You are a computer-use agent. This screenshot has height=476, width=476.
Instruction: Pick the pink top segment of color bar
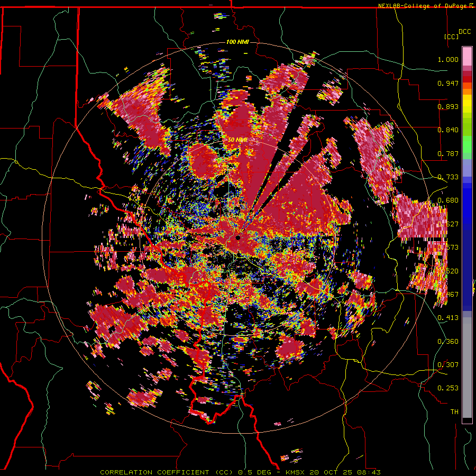click(467, 56)
